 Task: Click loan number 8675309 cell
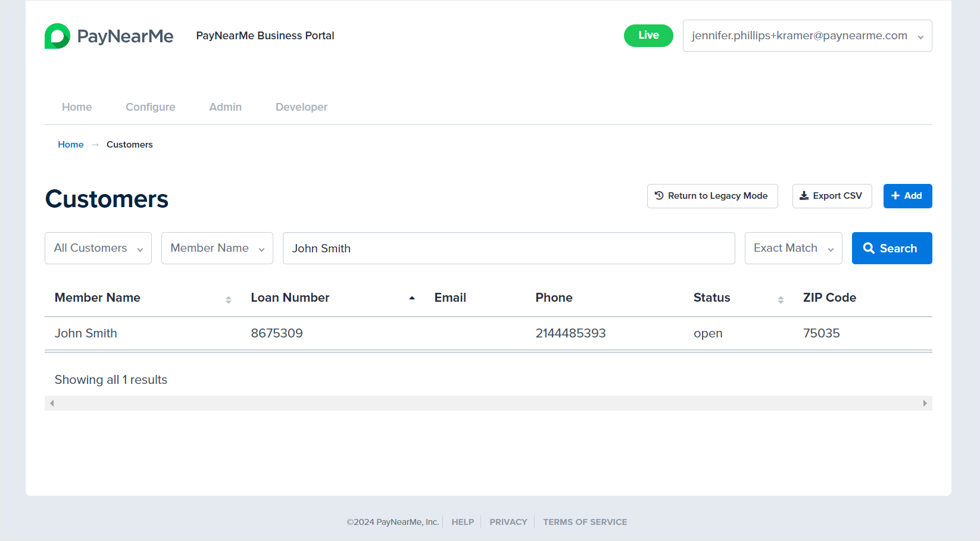277,333
